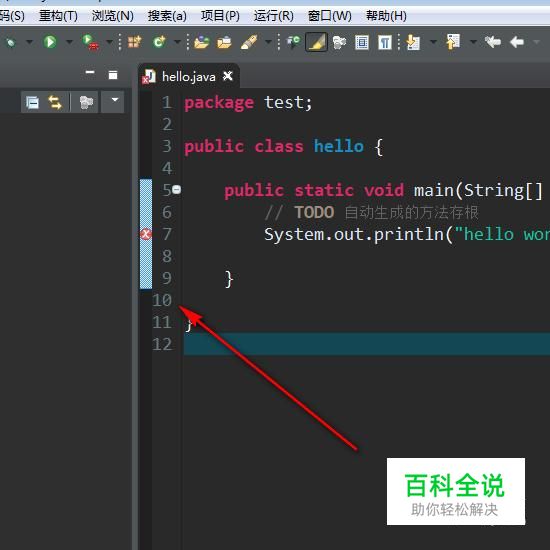Close the hello.java editor tab

point(228,76)
